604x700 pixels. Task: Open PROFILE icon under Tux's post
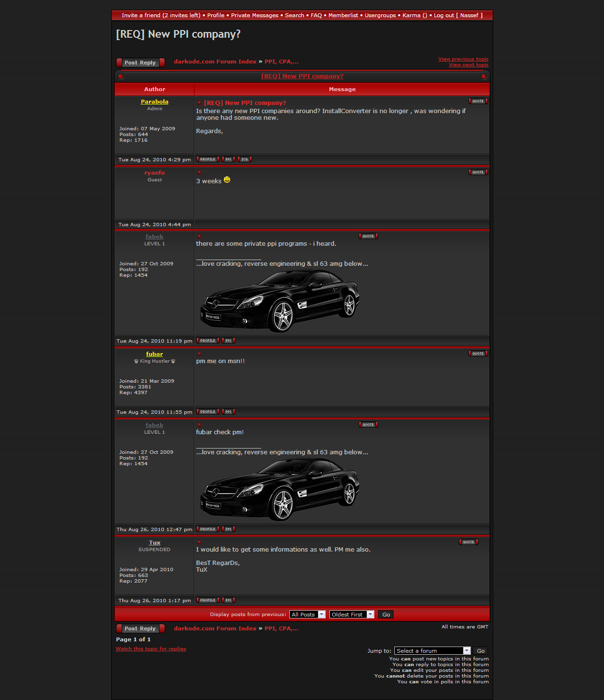208,600
